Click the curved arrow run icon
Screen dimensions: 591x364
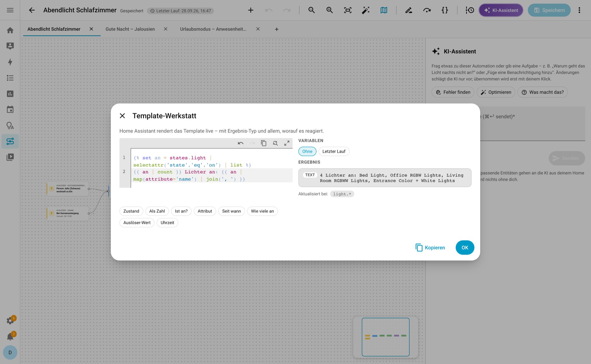point(427,10)
